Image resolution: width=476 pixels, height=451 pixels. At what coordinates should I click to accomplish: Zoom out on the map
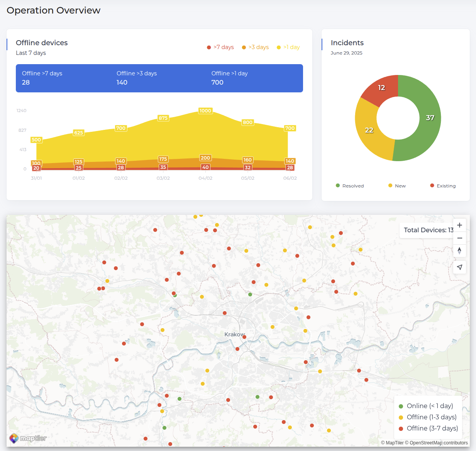[x=459, y=238]
